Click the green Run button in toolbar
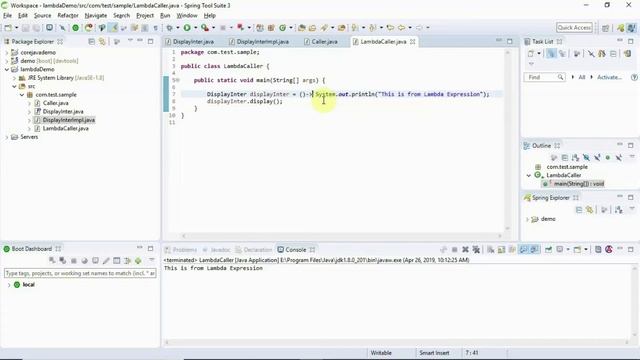The width and height of the screenshot is (640, 360). [x=187, y=28]
